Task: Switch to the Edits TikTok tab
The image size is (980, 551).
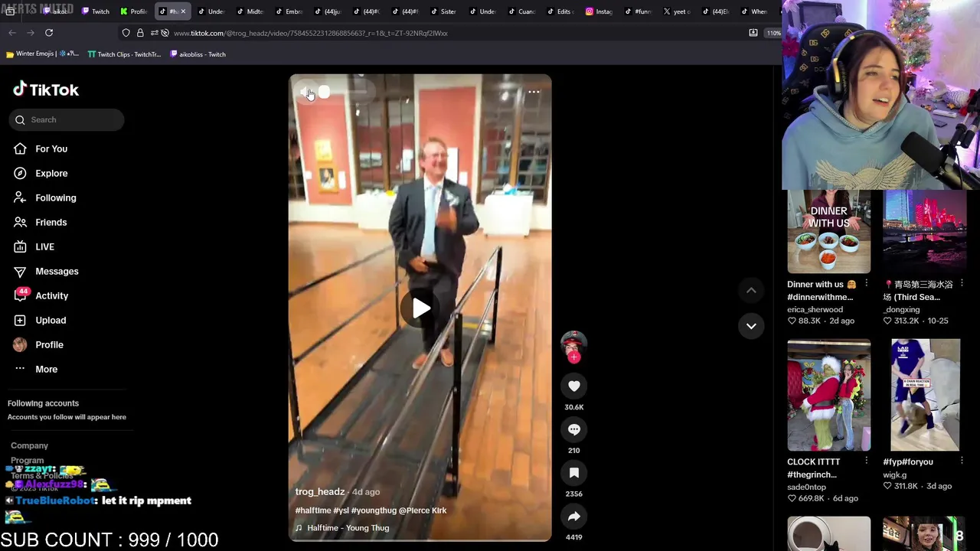Action: point(560,11)
